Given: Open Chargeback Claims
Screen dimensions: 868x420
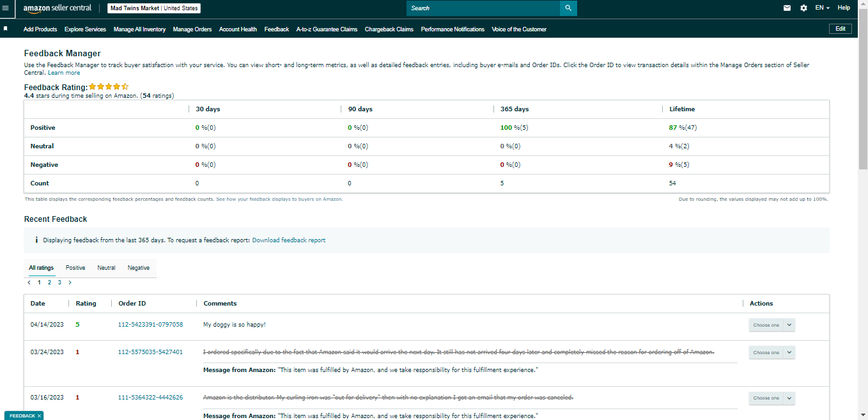Looking at the screenshot, I should point(389,29).
